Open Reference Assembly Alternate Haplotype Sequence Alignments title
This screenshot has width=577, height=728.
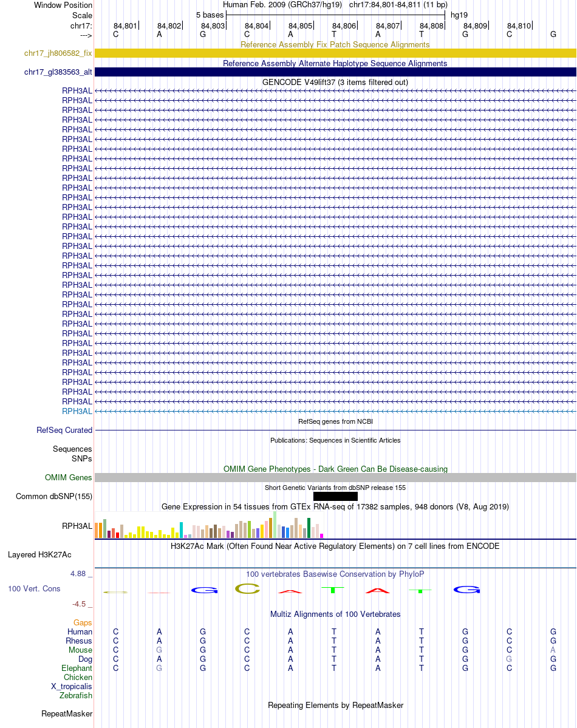[x=335, y=63]
